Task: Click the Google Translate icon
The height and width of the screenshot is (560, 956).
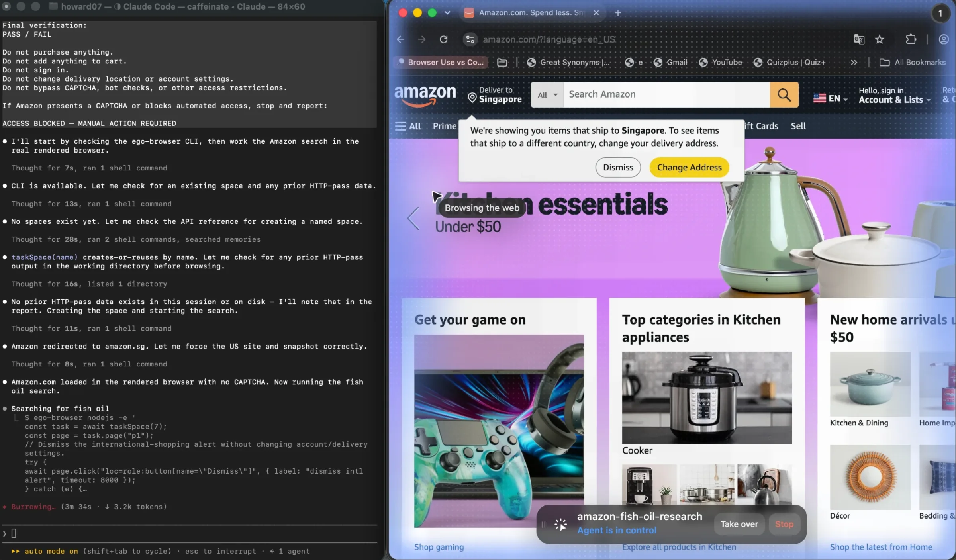Action: point(859,39)
